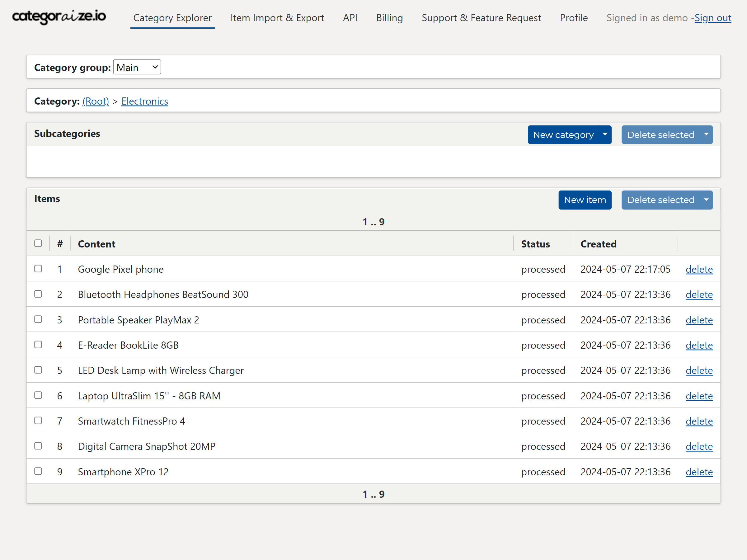Viewport: 747px width, 560px height.
Task: Click the Electronics breadcrumb link
Action: (x=144, y=101)
